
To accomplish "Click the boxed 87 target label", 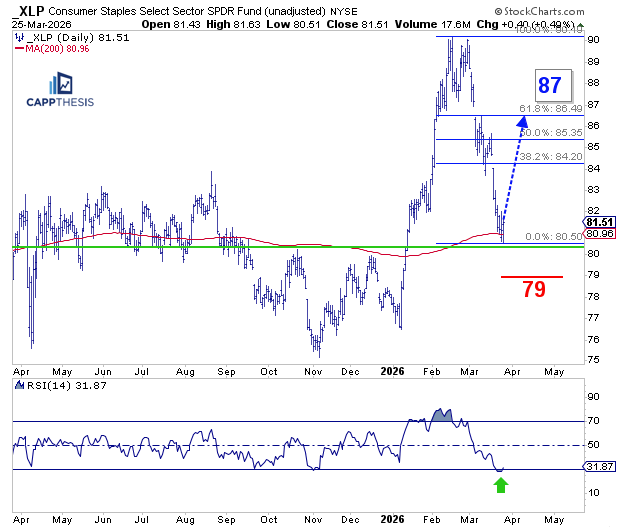I will 553,85.
